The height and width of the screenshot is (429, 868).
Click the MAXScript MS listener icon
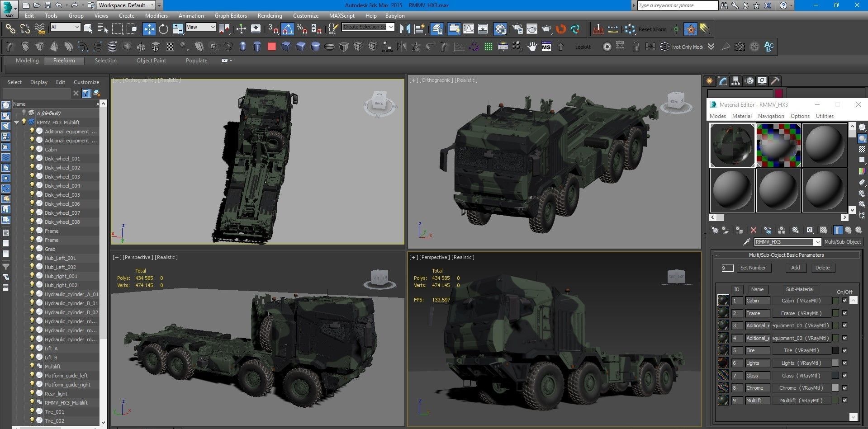[546, 47]
